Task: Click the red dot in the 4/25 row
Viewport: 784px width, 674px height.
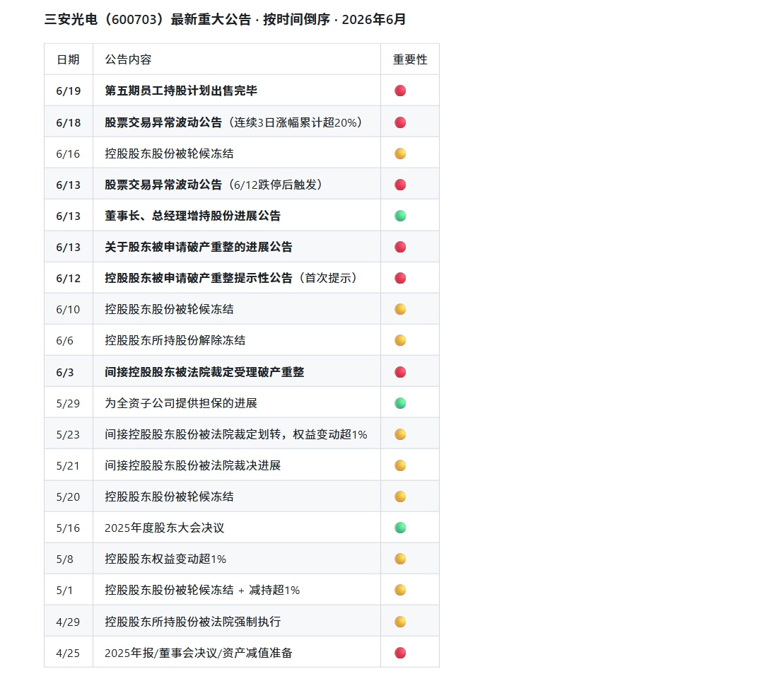Action: [x=400, y=653]
